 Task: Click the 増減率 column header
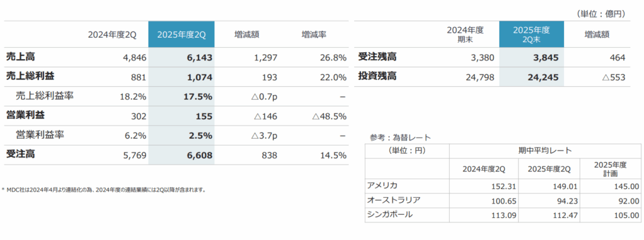(314, 35)
